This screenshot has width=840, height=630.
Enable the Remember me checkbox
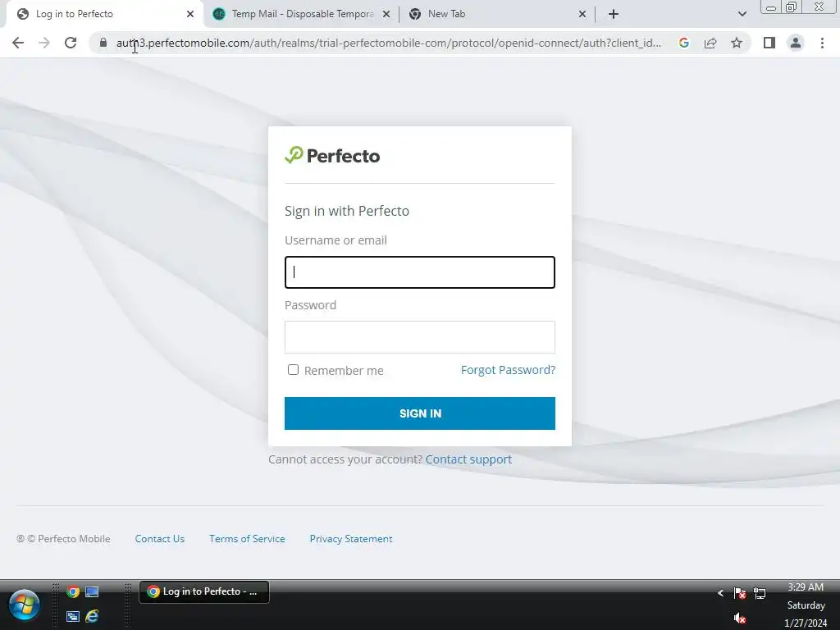[x=293, y=370]
